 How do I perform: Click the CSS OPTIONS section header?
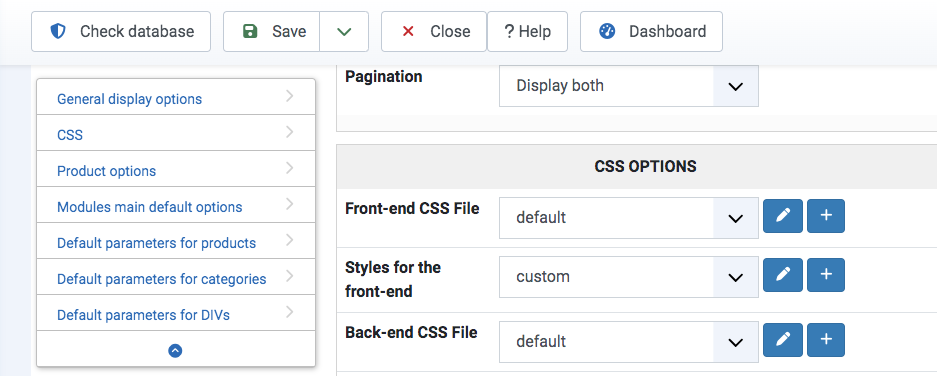click(x=645, y=166)
